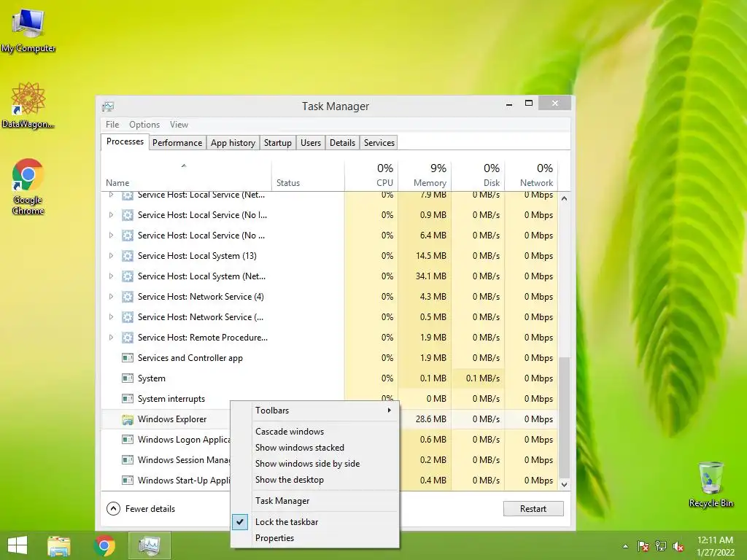Open the Google Chrome desktop shortcut

click(x=28, y=186)
